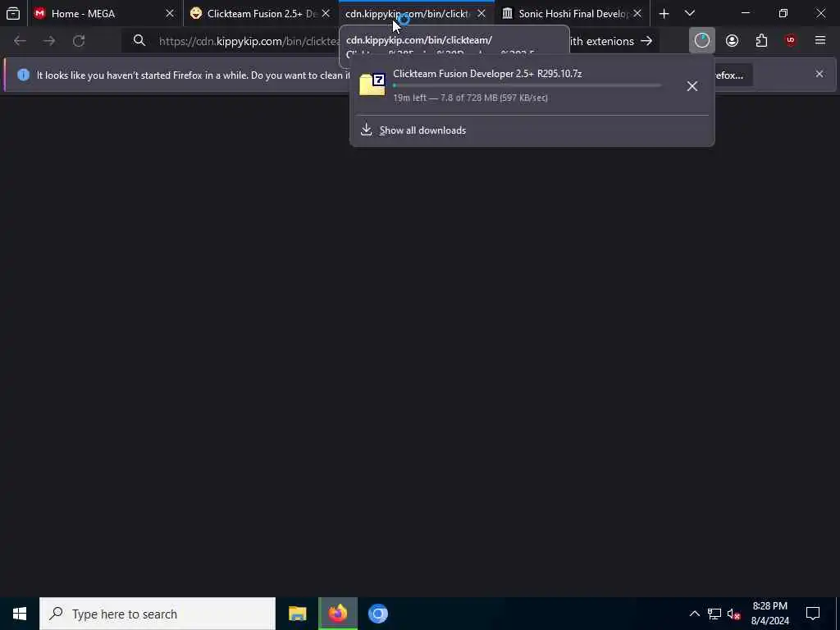Viewport: 840px width, 630px height.
Task: Open a new tab with plus button
Action: click(x=664, y=13)
